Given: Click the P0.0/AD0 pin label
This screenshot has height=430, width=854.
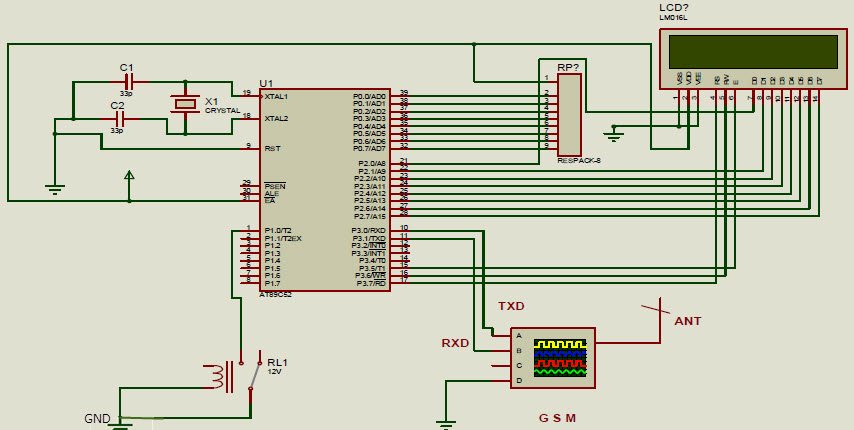Looking at the screenshot, I should (369, 96).
